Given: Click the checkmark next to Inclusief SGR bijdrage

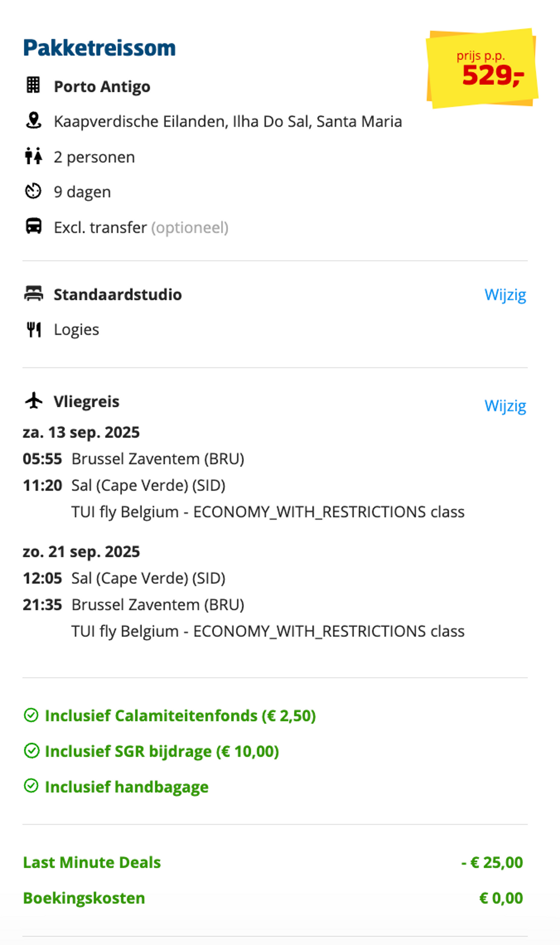Looking at the screenshot, I should tap(31, 751).
